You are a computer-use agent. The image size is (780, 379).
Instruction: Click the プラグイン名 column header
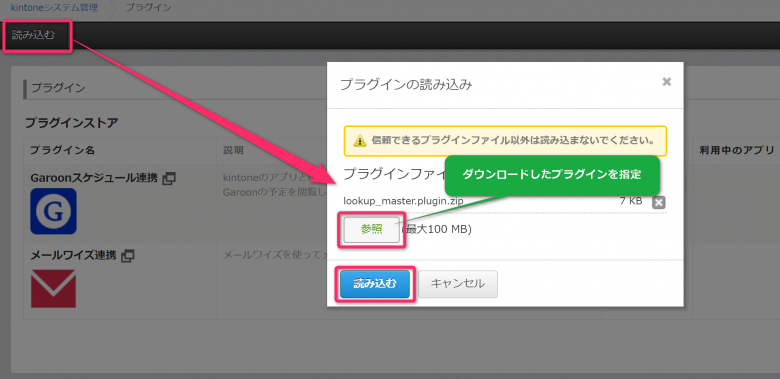[63, 150]
